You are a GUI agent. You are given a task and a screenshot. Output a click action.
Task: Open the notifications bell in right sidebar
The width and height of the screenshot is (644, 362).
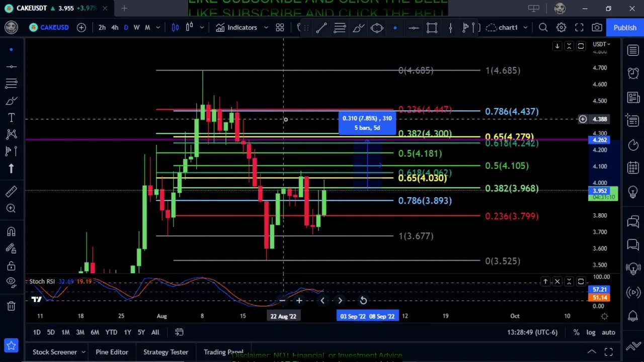tap(633, 316)
